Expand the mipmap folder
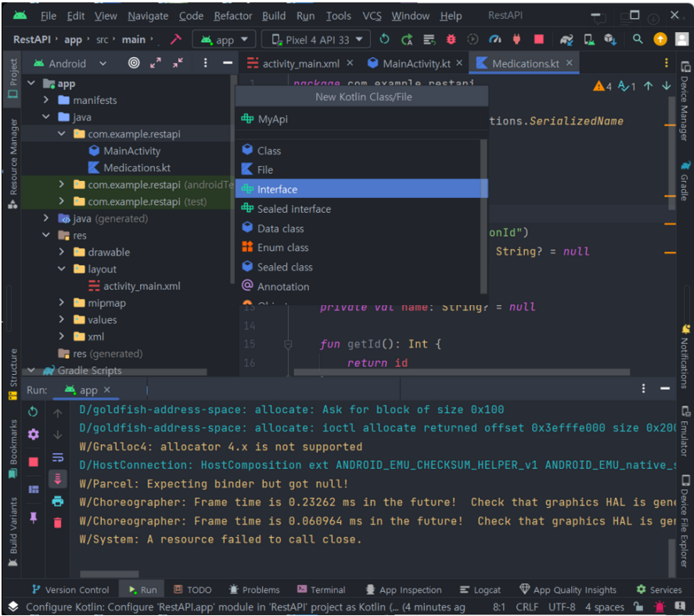This screenshot has width=694, height=616. [x=61, y=302]
